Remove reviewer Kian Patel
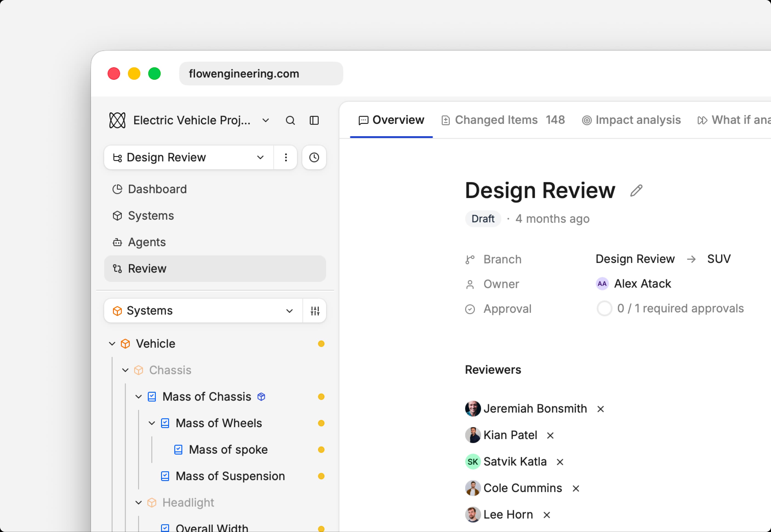This screenshot has width=771, height=532. (x=550, y=435)
